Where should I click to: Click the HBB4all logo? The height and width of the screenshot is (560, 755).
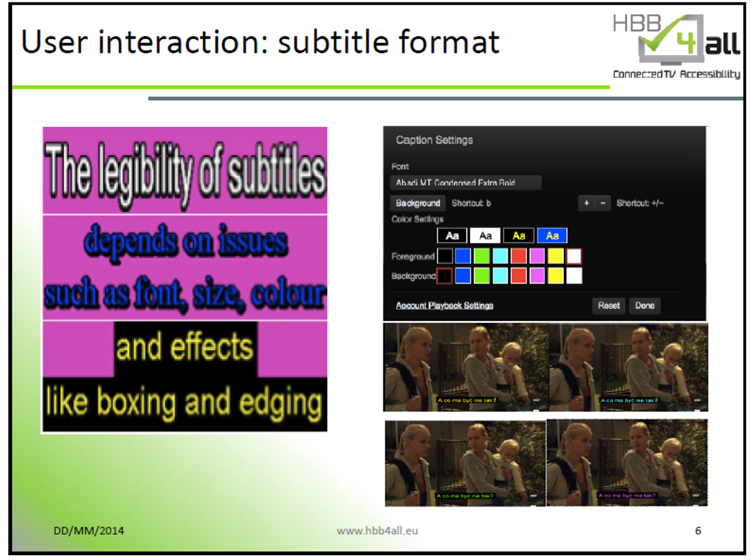click(676, 46)
